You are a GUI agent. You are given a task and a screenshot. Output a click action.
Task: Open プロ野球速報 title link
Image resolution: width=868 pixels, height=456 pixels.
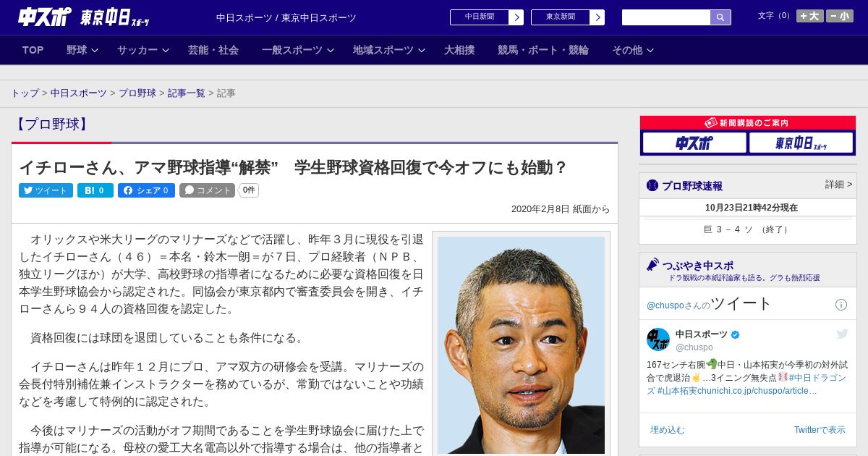[x=692, y=186]
